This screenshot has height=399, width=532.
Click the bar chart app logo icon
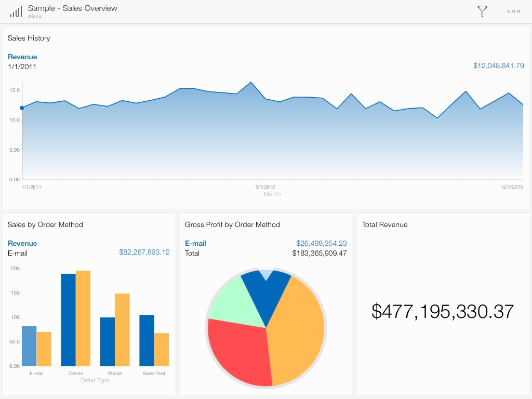click(16, 11)
